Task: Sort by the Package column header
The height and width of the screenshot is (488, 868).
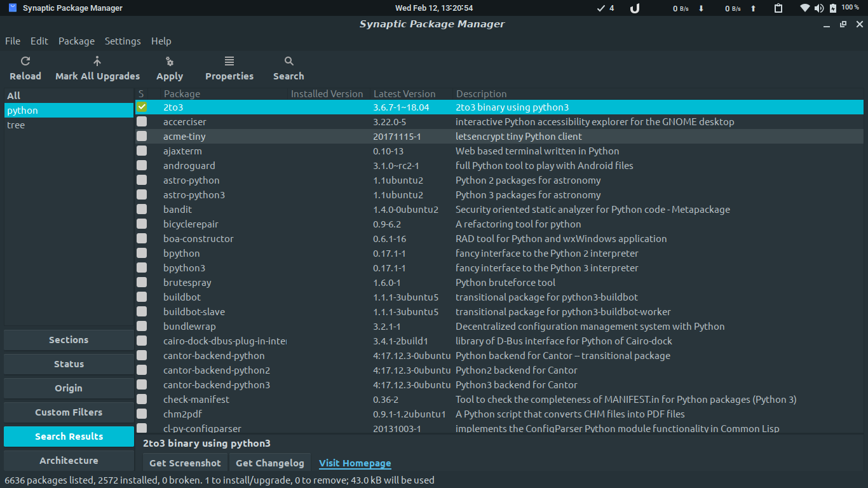Action: (x=182, y=94)
